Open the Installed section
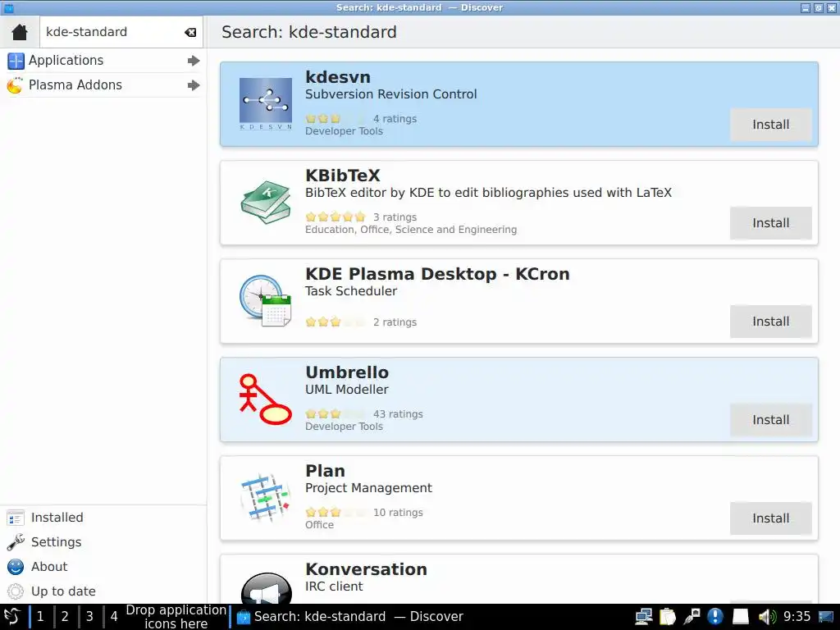This screenshot has width=840, height=630. point(103,518)
